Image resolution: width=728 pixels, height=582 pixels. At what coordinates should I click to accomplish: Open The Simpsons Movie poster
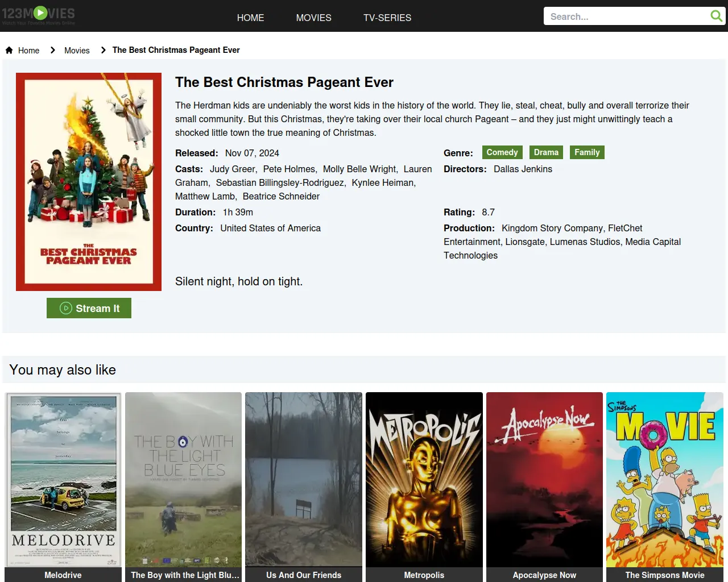(664, 480)
